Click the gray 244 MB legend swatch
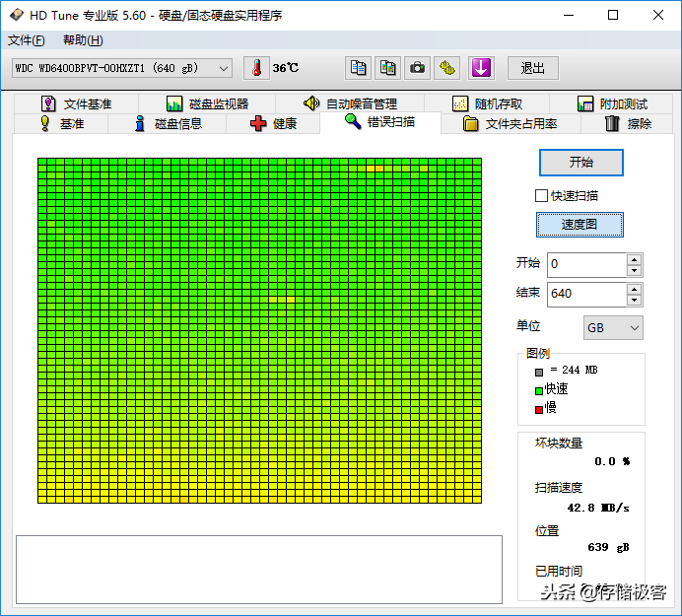Image resolution: width=682 pixels, height=616 pixels. (539, 373)
